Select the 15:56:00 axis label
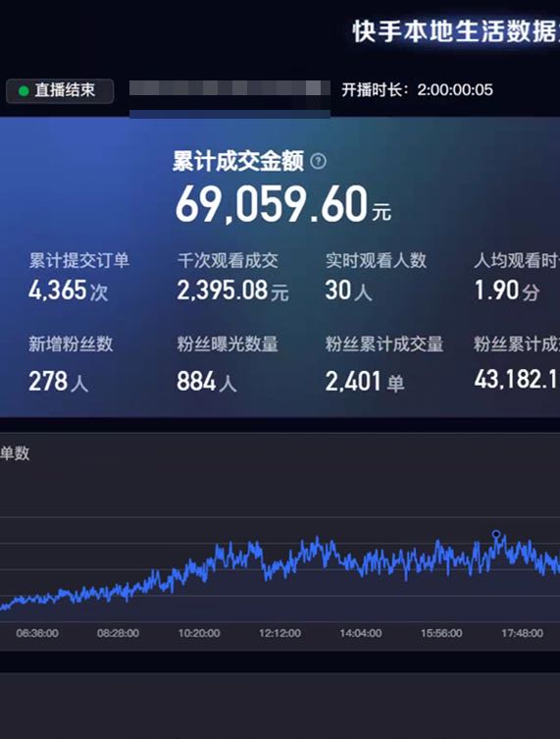Viewport: 560px width, 739px height. click(441, 633)
